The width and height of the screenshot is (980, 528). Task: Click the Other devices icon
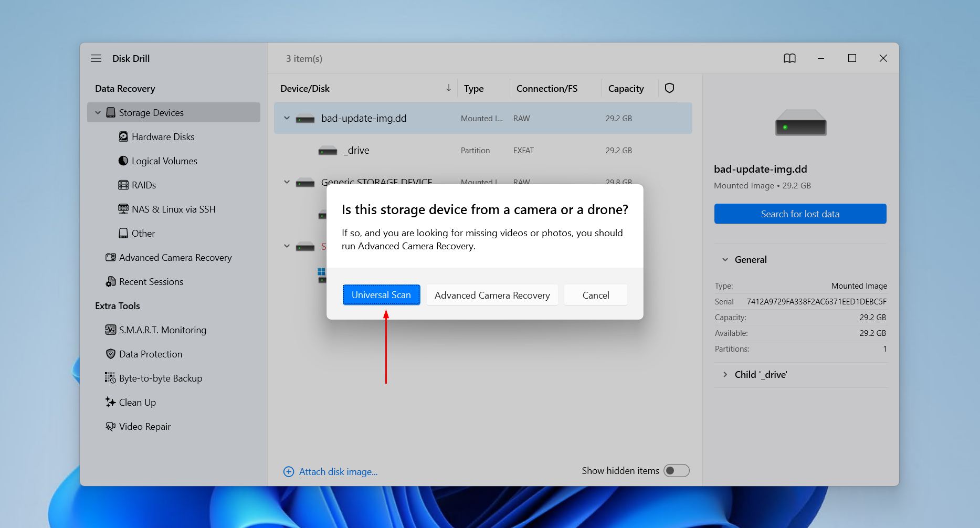click(x=123, y=233)
